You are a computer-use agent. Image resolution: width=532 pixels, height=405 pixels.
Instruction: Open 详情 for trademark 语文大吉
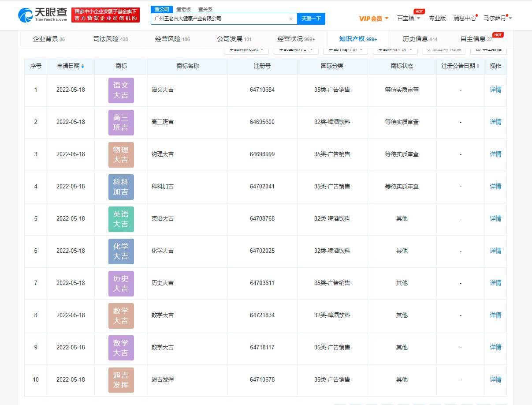pos(495,90)
